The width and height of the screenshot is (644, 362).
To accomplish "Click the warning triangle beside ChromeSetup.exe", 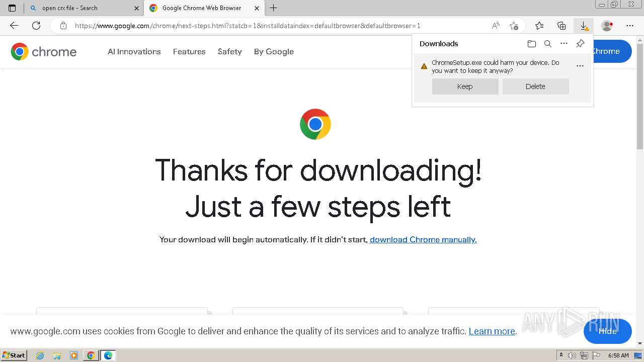I will [424, 66].
